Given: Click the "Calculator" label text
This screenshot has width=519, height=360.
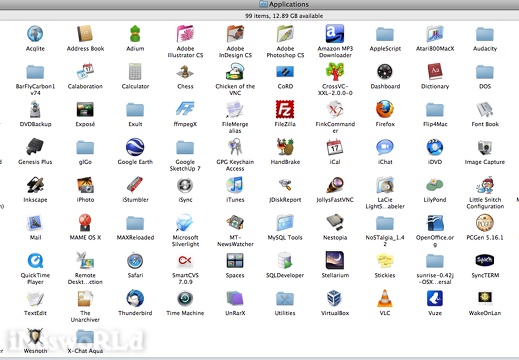Looking at the screenshot, I should coord(135,86).
